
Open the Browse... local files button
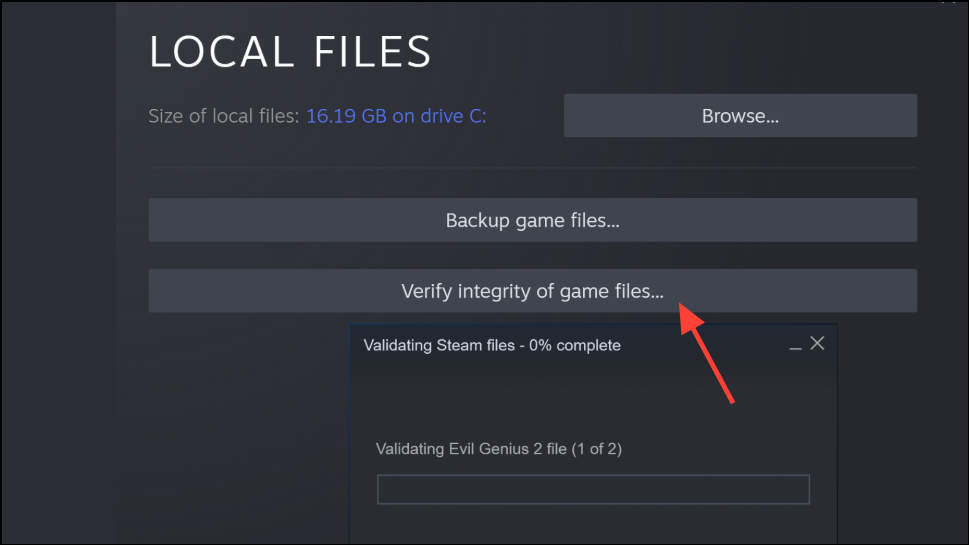(740, 116)
